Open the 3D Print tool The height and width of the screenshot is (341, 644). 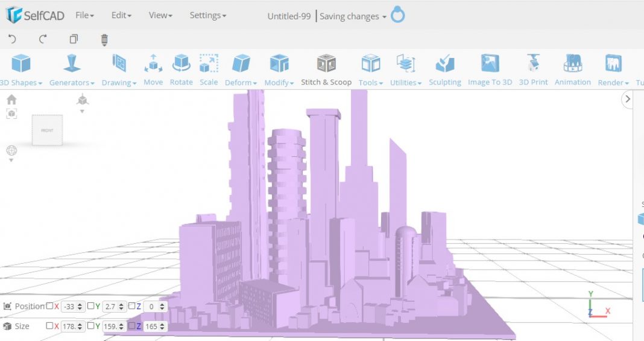tap(533, 69)
